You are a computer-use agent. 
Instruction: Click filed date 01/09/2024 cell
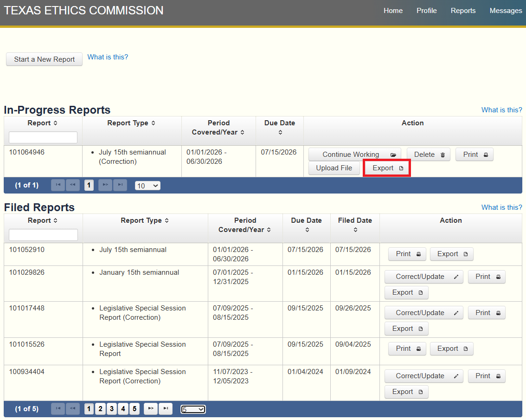pyautogui.click(x=355, y=383)
